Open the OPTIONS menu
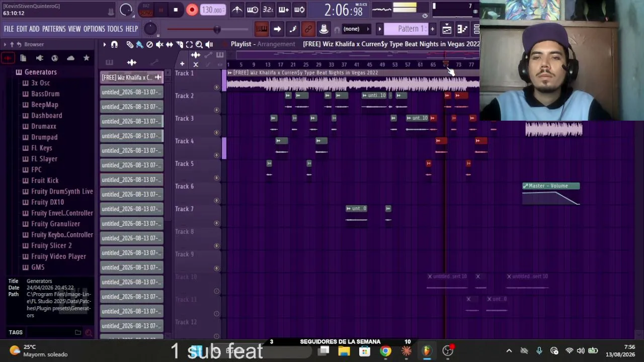This screenshot has width=644, height=362. [94, 29]
